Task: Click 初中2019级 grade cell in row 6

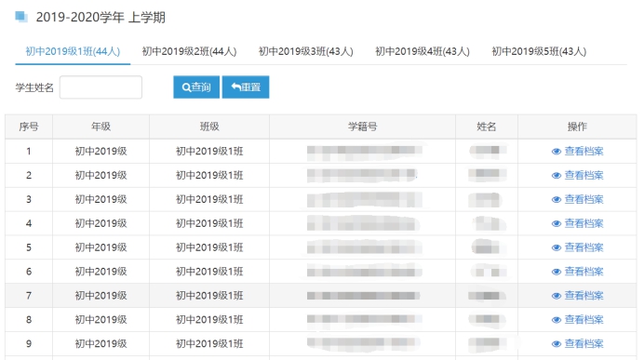Action: 101,272
